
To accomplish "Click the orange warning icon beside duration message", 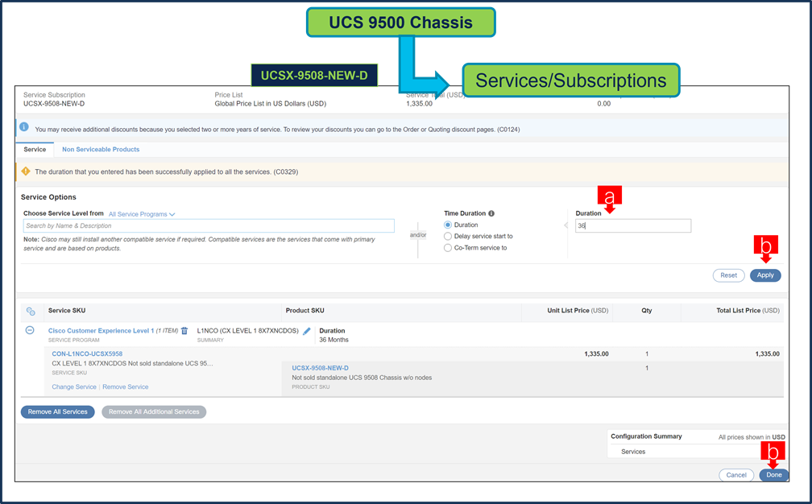I will (26, 171).
